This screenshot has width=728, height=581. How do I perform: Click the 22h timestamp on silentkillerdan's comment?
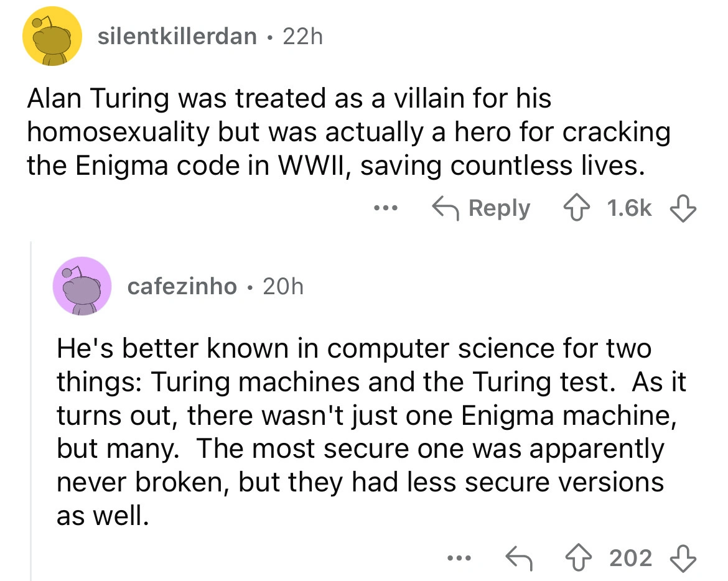coord(304,36)
